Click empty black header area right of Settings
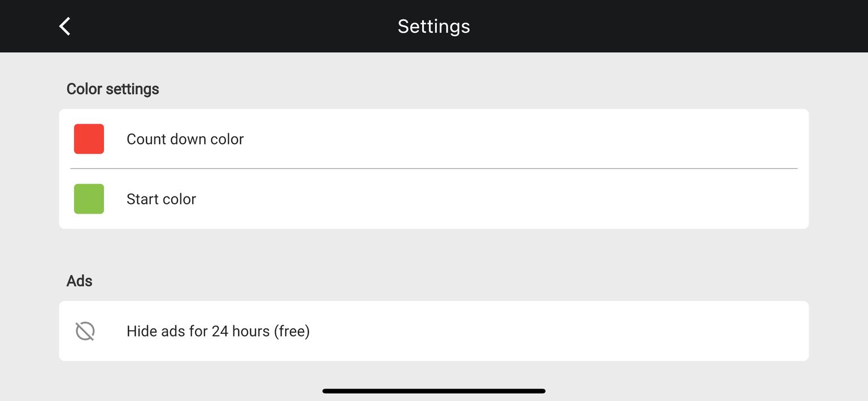Image resolution: width=868 pixels, height=401 pixels. click(667, 26)
